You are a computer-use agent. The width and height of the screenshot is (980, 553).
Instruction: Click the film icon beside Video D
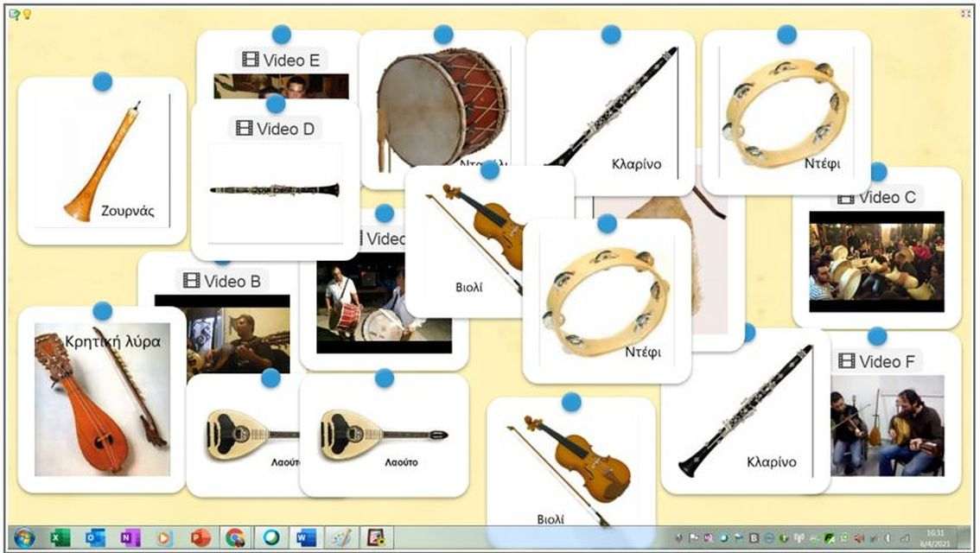[x=244, y=128]
